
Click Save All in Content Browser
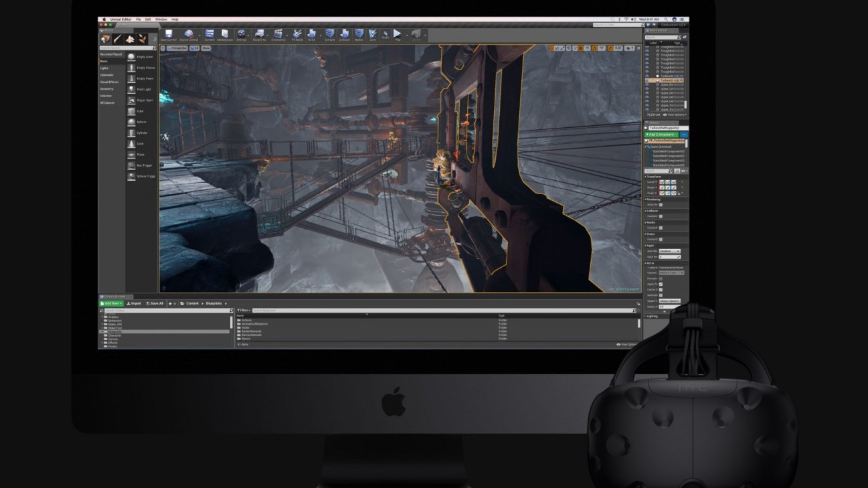(155, 303)
